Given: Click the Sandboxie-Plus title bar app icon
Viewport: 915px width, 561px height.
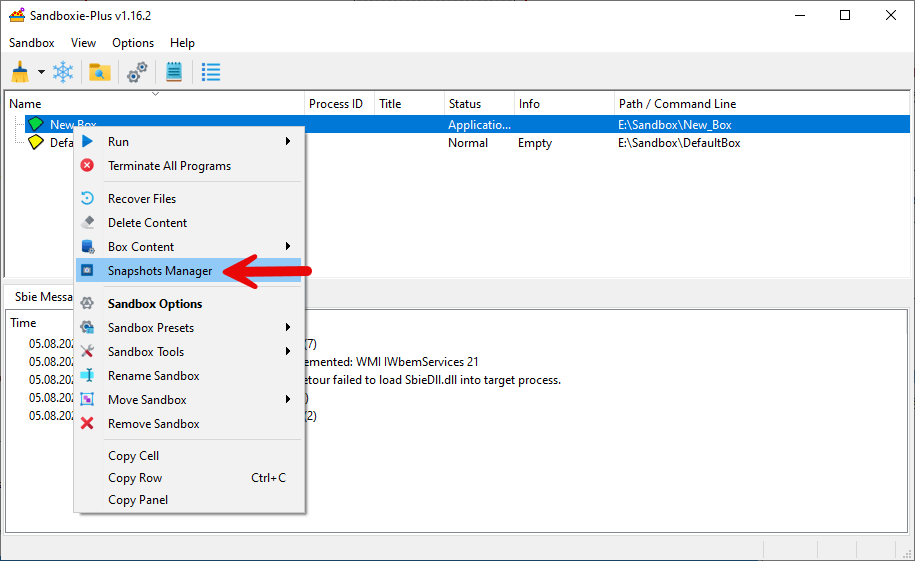Looking at the screenshot, I should [17, 15].
